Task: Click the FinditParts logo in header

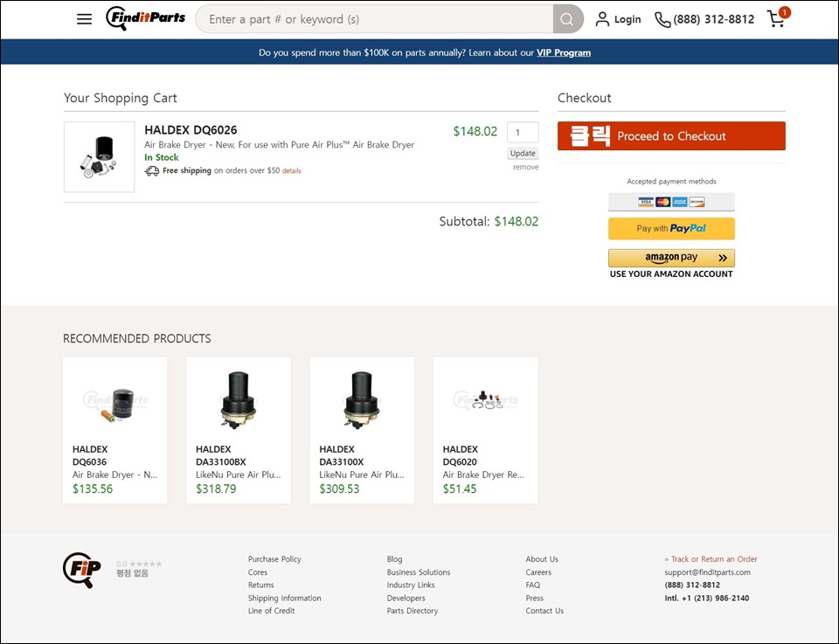Action: tap(146, 18)
